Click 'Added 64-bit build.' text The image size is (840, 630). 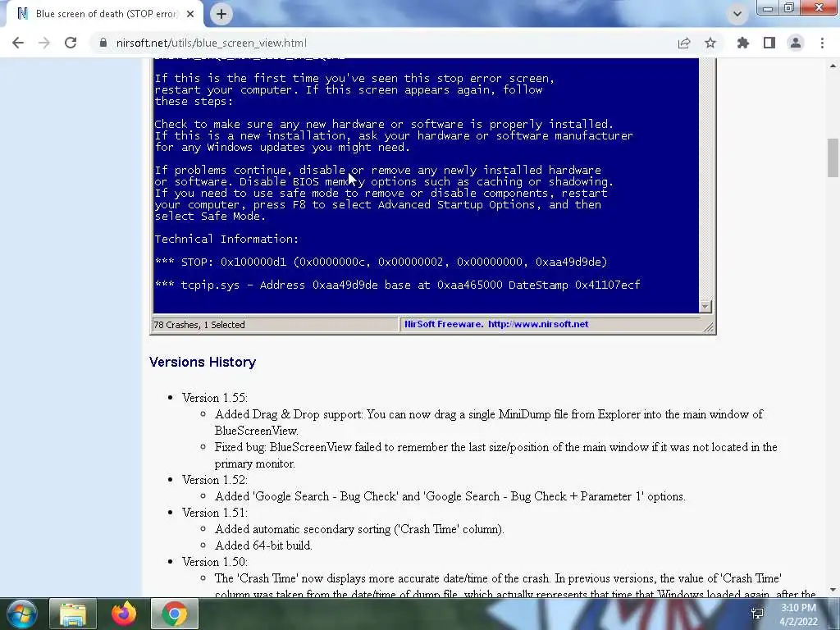[x=263, y=546]
